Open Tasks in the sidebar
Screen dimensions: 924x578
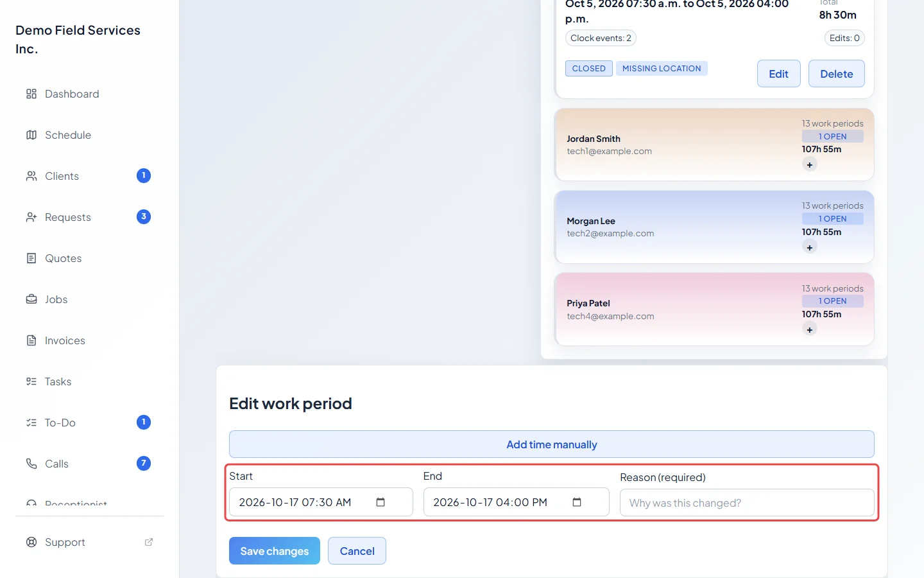[x=89, y=381]
